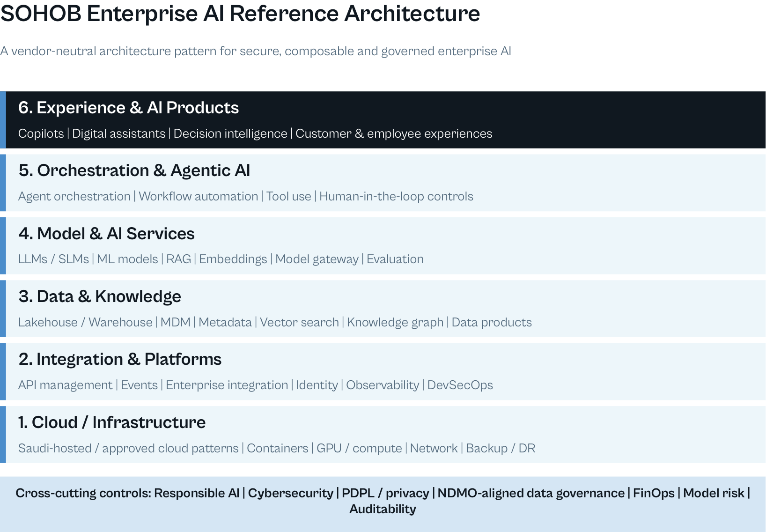The width and height of the screenshot is (766, 532).
Task: Click 'Cybersecurity' in cross-cutting controls
Action: [x=291, y=493]
